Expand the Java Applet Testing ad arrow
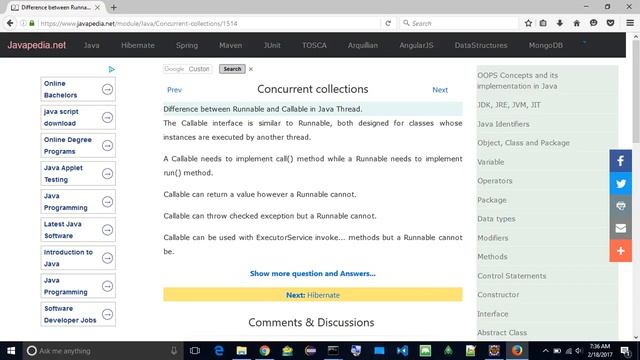 click(x=107, y=173)
